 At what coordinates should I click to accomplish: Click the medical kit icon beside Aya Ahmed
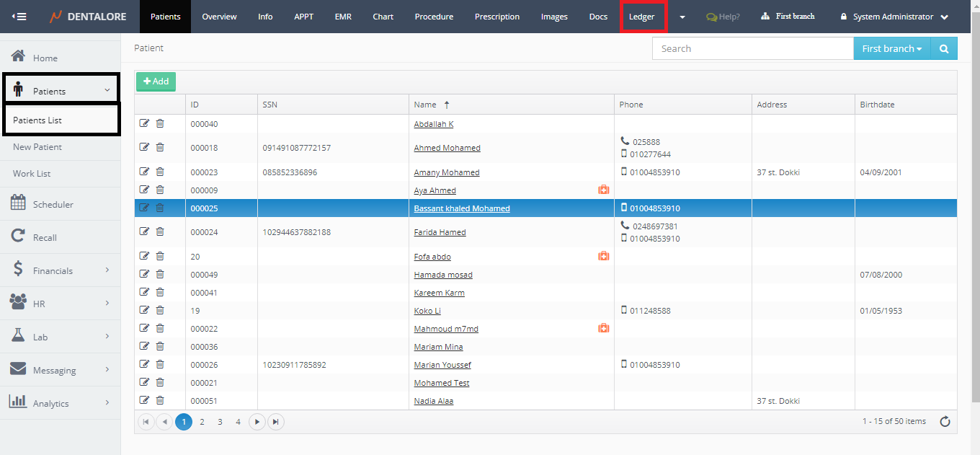(x=604, y=190)
